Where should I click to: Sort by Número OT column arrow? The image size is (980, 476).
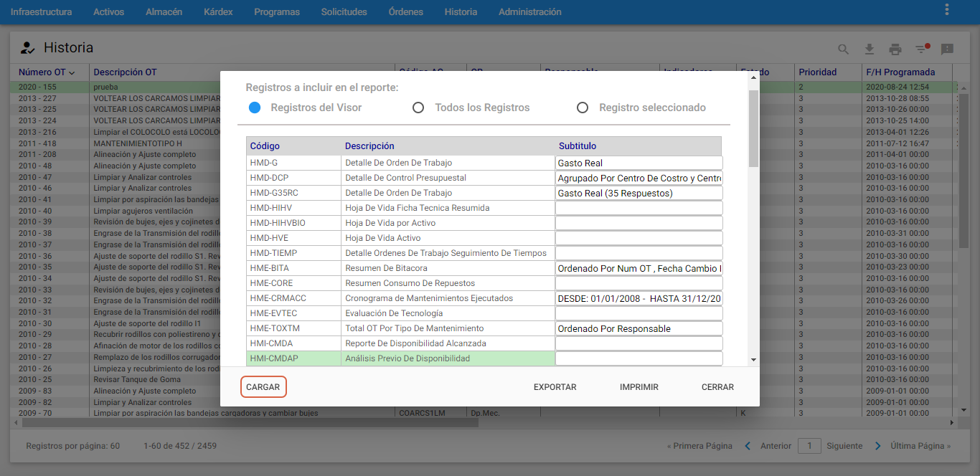[x=72, y=72]
